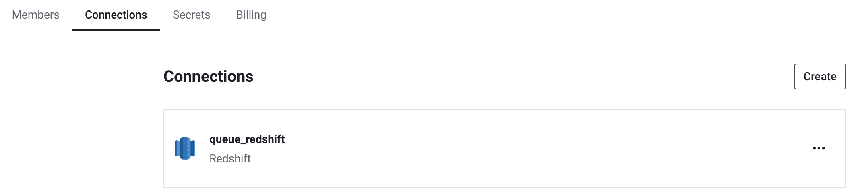This screenshot has width=868, height=195.
Task: Manage stored secrets via Secrets
Action: point(191,15)
